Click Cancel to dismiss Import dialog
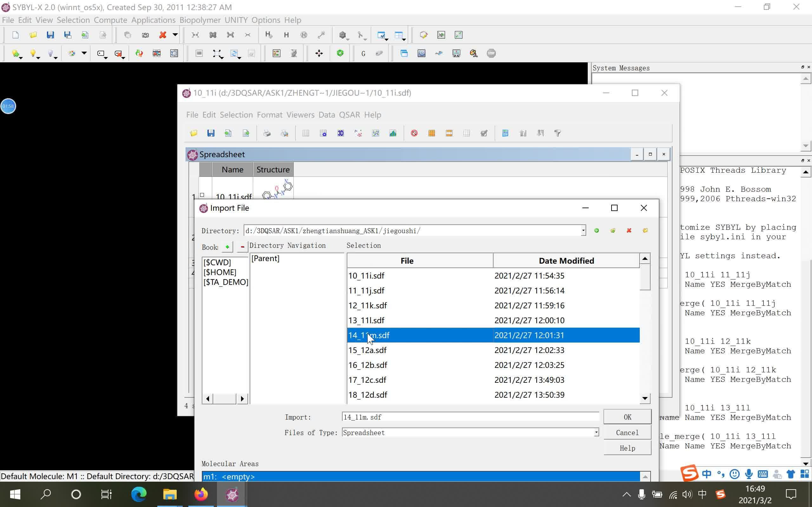The height and width of the screenshot is (507, 812). 627,432
